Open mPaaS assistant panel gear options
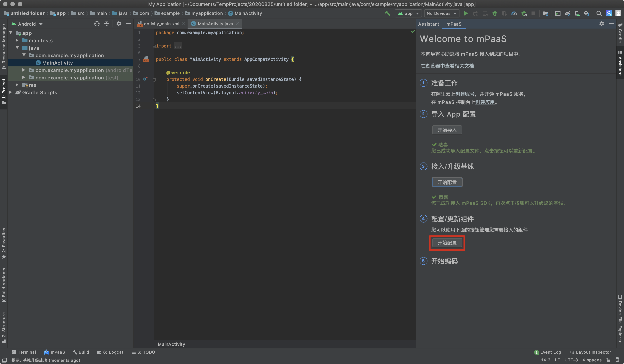 tap(602, 24)
